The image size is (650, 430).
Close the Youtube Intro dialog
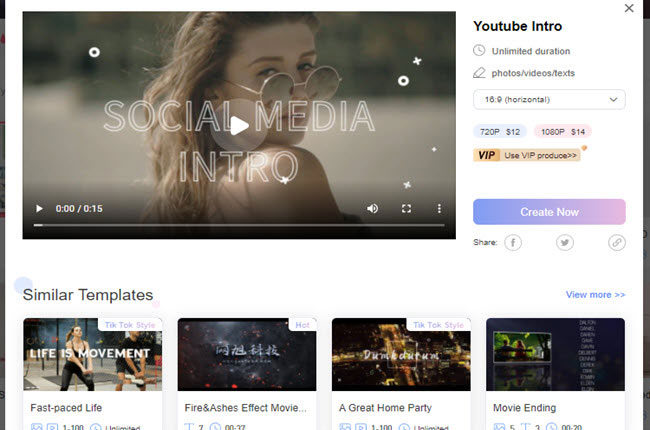pyautogui.click(x=629, y=8)
